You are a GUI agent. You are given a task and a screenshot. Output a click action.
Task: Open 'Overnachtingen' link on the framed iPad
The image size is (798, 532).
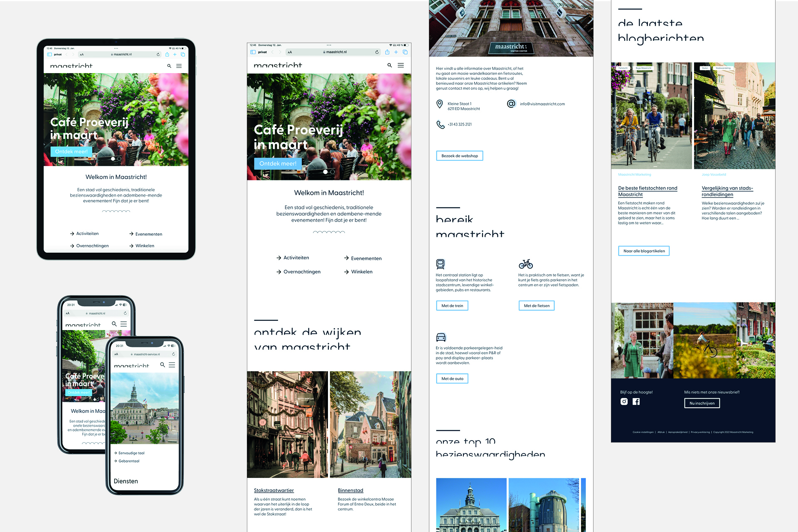coord(89,246)
